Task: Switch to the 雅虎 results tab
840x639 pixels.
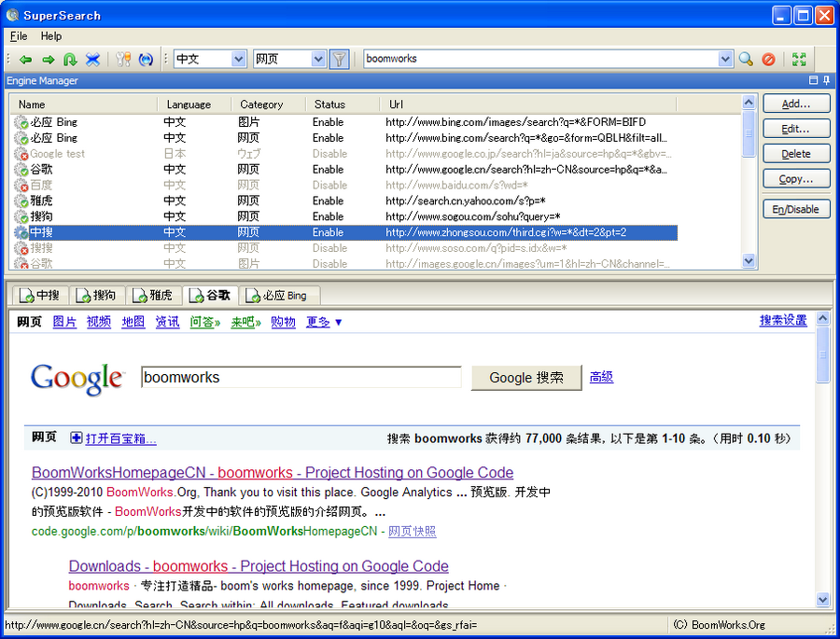Action: coord(153,295)
